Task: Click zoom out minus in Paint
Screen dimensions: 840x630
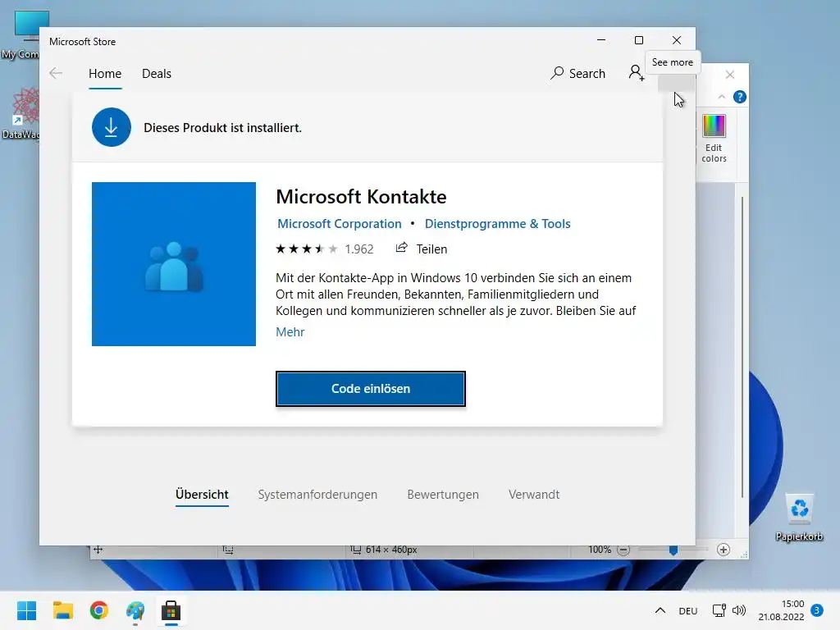Action: pos(623,550)
